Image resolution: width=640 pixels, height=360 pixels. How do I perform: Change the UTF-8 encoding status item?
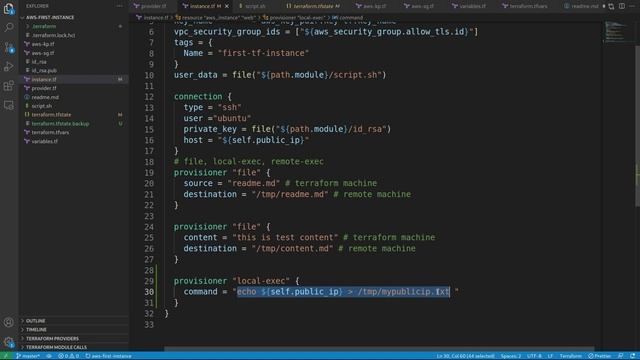[534, 356]
